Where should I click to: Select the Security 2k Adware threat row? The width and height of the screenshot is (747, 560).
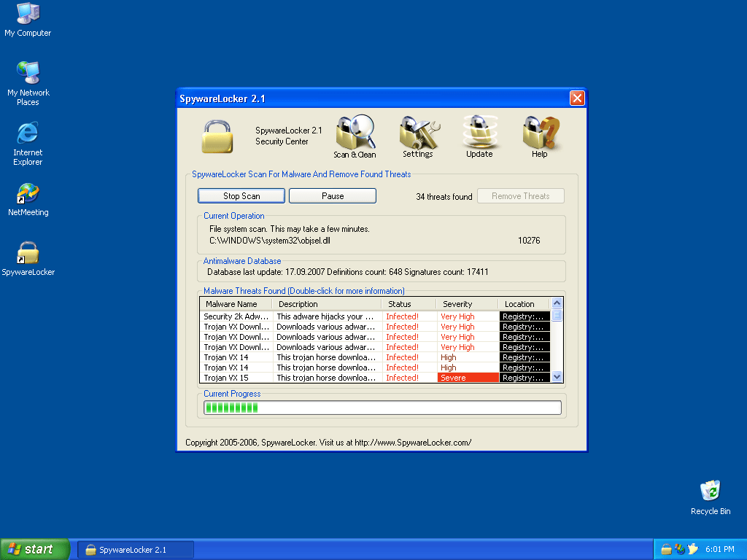point(236,316)
